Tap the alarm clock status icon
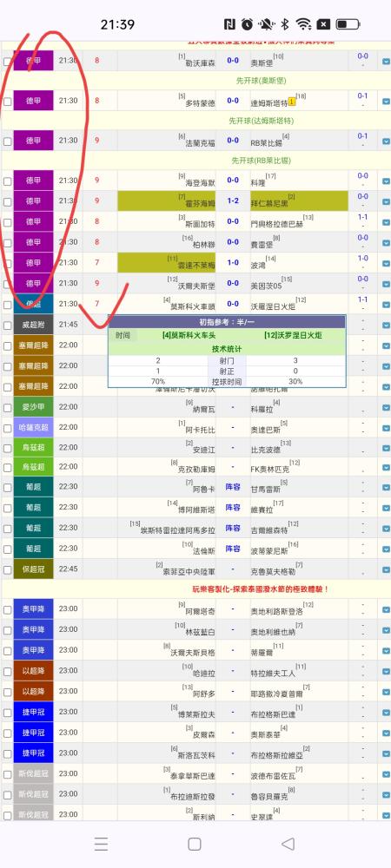This screenshot has height=868, width=391. [247, 24]
